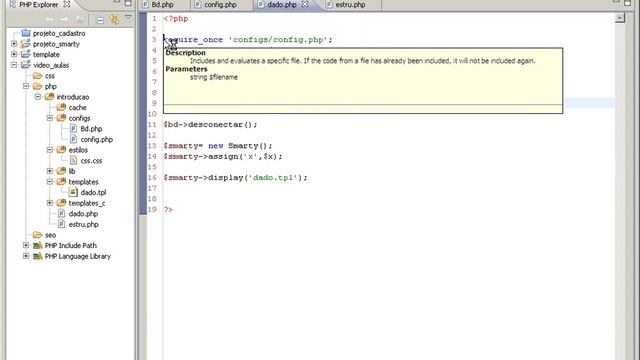Select the cache folder label
Viewport: 640px width, 360px height.
[78, 108]
